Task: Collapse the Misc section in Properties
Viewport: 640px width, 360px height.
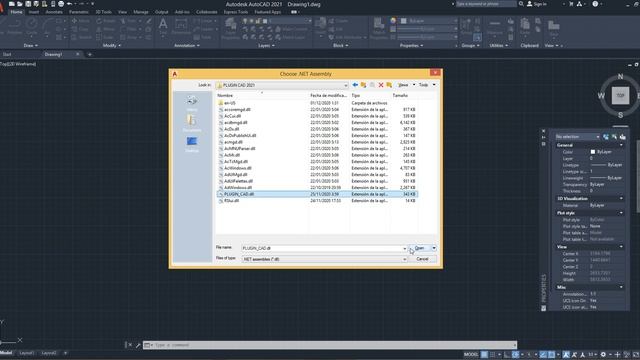Action: [621, 287]
